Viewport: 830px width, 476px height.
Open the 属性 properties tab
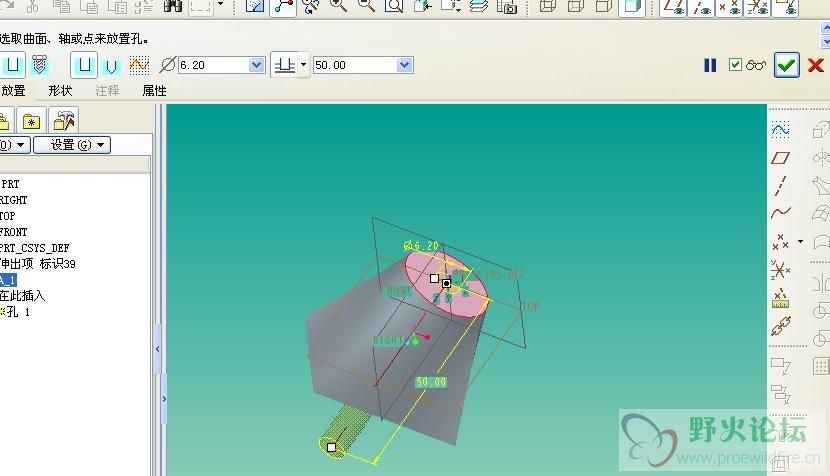[154, 91]
